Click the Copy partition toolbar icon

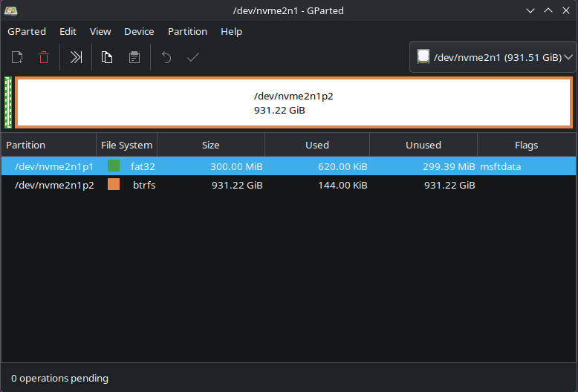(x=107, y=57)
